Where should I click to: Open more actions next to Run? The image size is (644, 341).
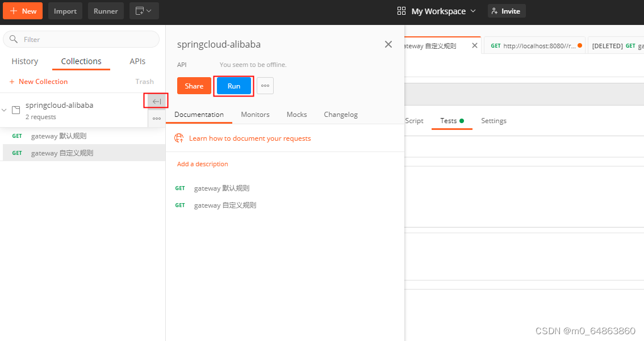[x=265, y=86]
